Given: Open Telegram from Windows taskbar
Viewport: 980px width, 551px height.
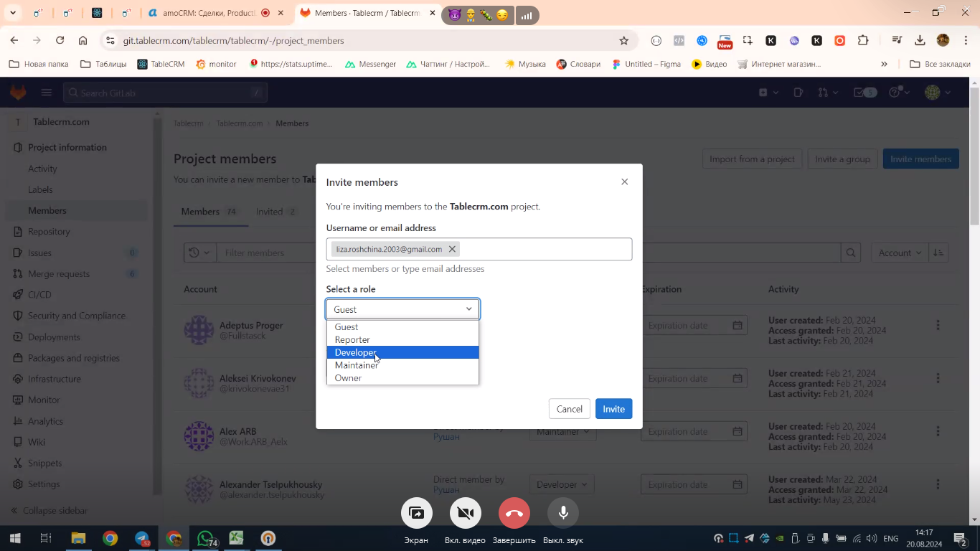Looking at the screenshot, I should (x=142, y=538).
